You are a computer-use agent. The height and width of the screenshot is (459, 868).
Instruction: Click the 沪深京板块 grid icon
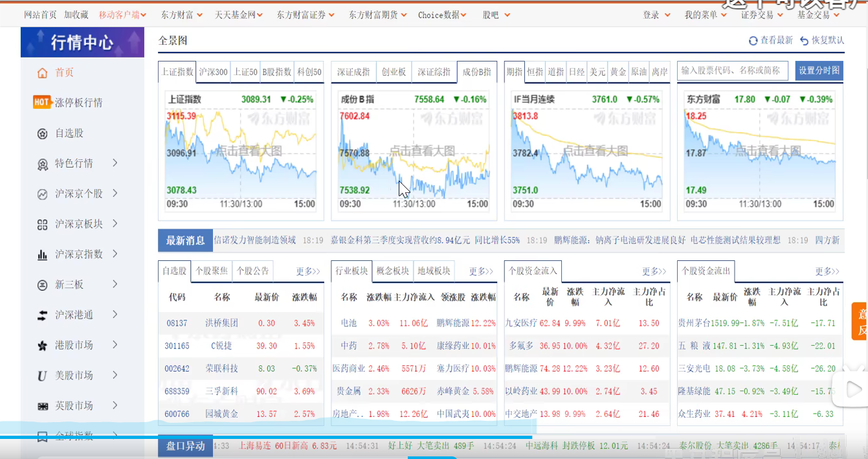tap(43, 224)
